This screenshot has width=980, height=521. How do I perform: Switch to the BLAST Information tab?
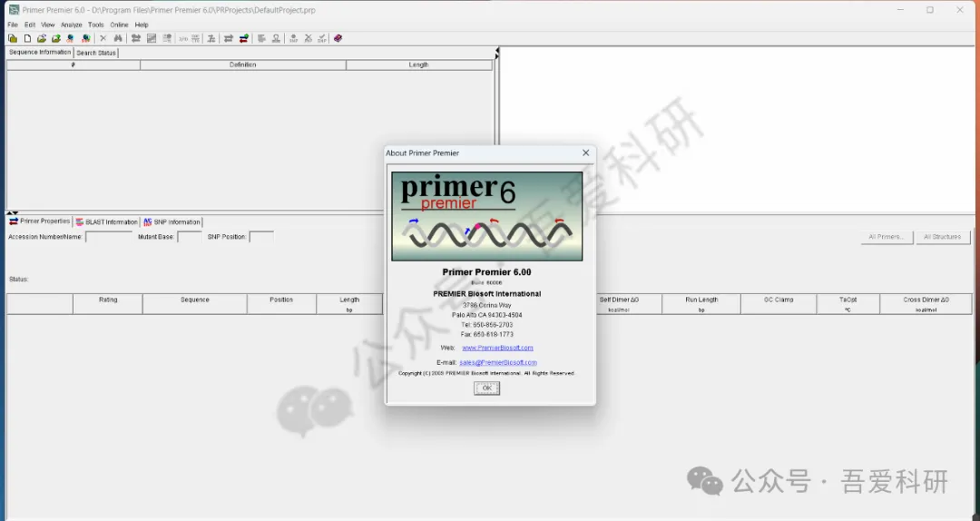click(x=106, y=222)
